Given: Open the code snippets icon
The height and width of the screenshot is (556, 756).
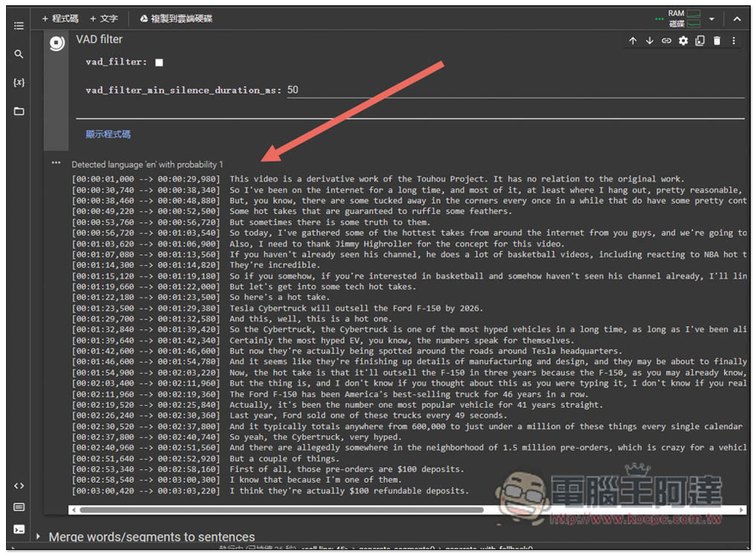Looking at the screenshot, I should (x=19, y=486).
